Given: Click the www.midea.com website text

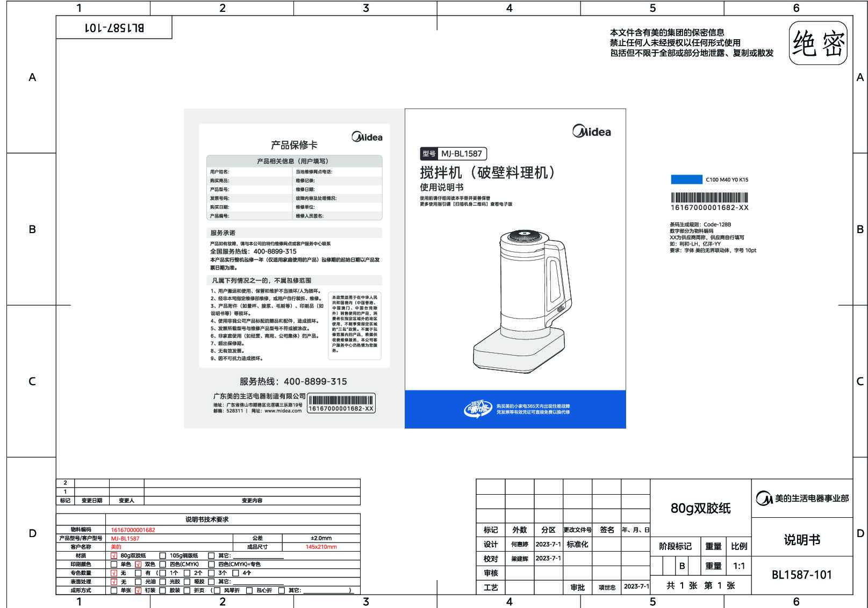Looking at the screenshot, I should [283, 411].
